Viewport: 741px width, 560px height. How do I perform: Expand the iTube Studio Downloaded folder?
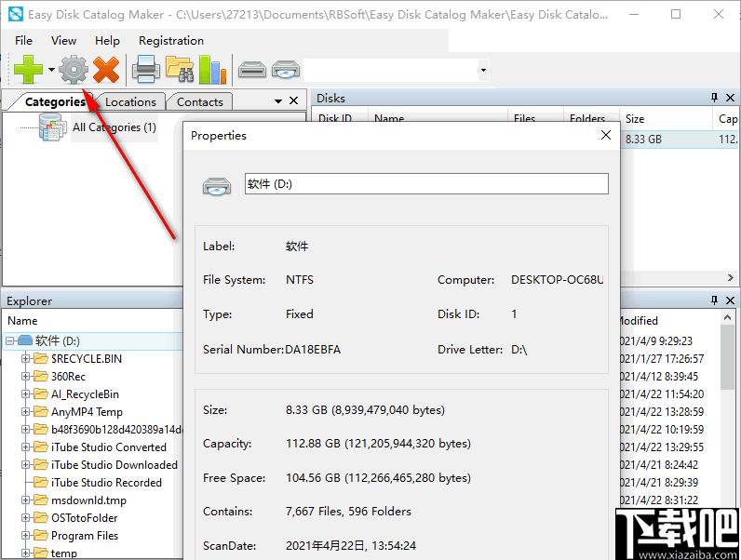coord(26,464)
